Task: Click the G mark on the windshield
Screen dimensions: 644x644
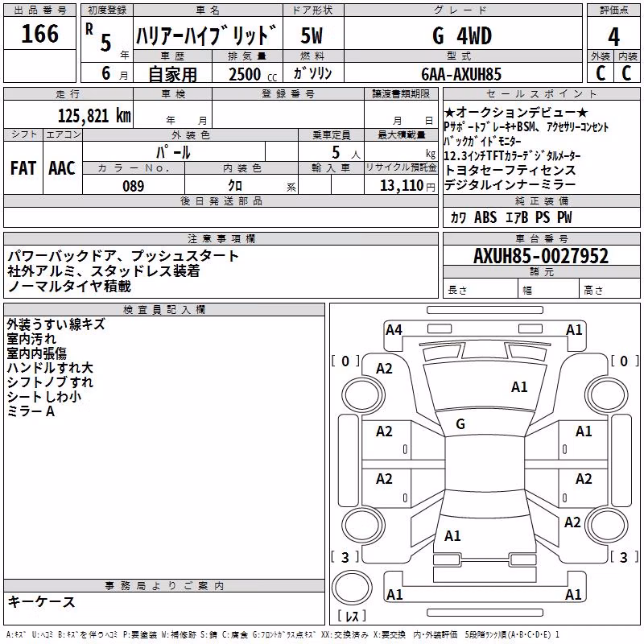Action: (x=460, y=424)
